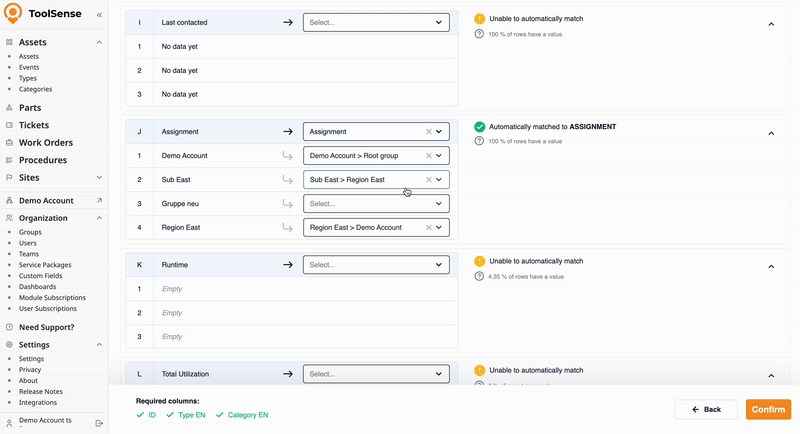The height and width of the screenshot is (434, 800).
Task: Click the Back button
Action: tap(706, 409)
